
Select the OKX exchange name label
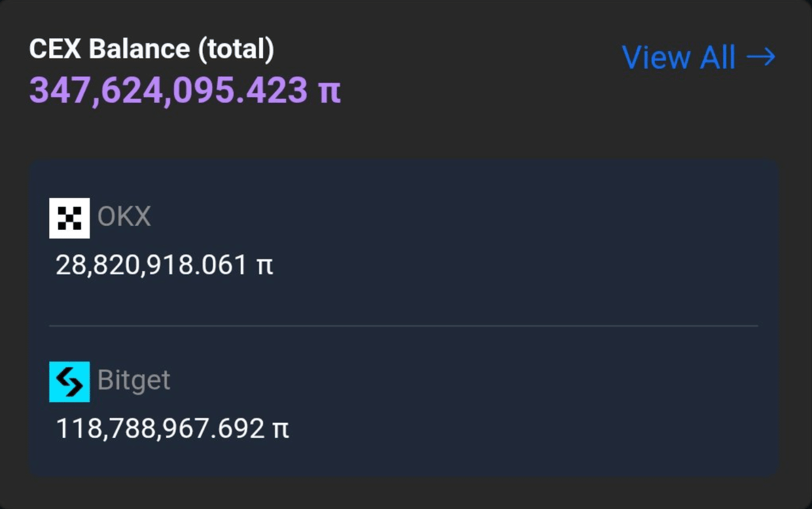point(124,217)
